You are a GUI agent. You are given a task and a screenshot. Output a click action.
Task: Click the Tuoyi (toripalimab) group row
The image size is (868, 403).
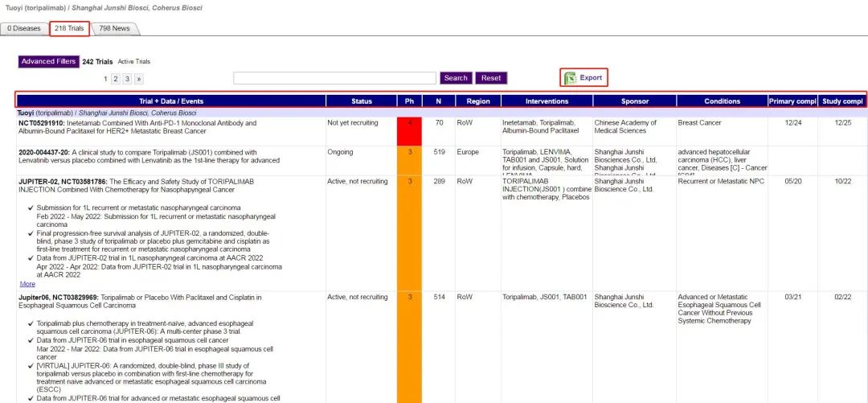coord(442,113)
